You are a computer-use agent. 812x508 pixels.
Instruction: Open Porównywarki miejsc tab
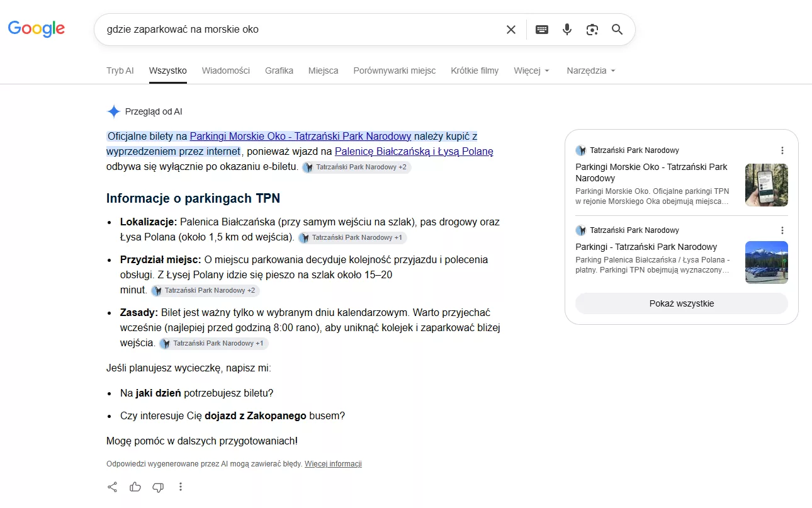[x=395, y=71]
